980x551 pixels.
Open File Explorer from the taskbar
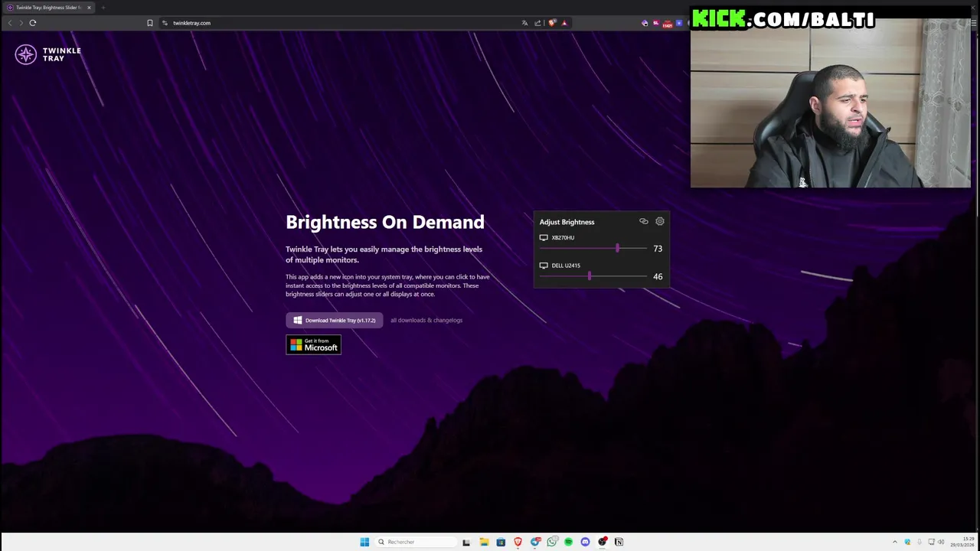click(x=484, y=542)
